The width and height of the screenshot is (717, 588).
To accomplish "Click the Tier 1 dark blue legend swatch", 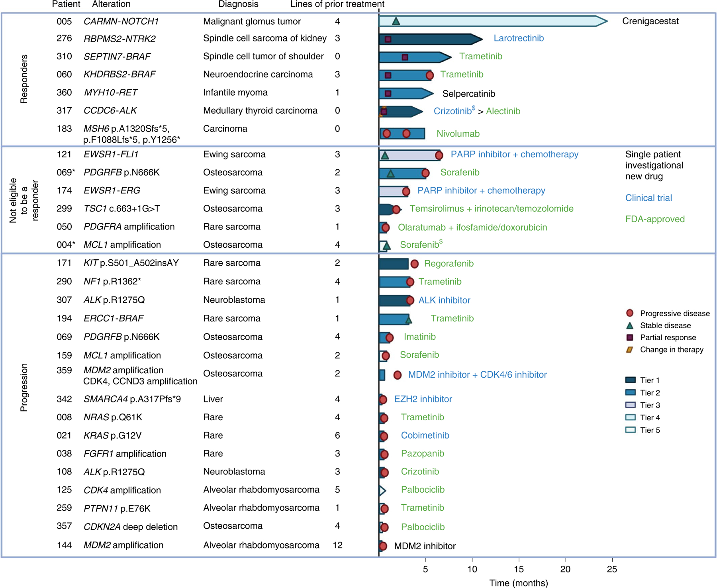I will tap(630, 380).
